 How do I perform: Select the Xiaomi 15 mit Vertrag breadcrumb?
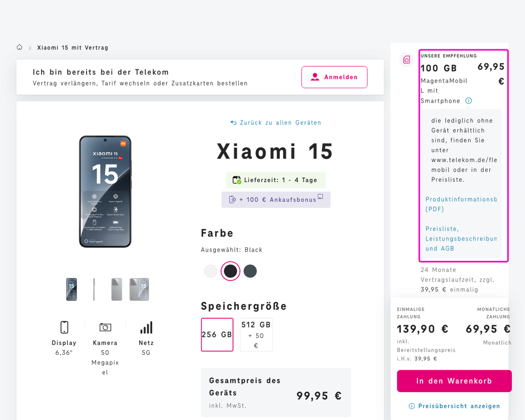[73, 47]
